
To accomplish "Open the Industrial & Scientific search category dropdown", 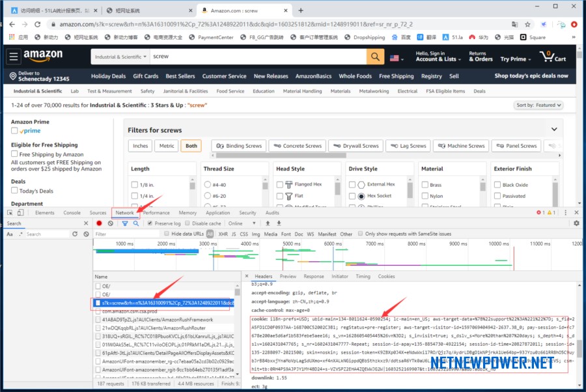I will (x=120, y=57).
